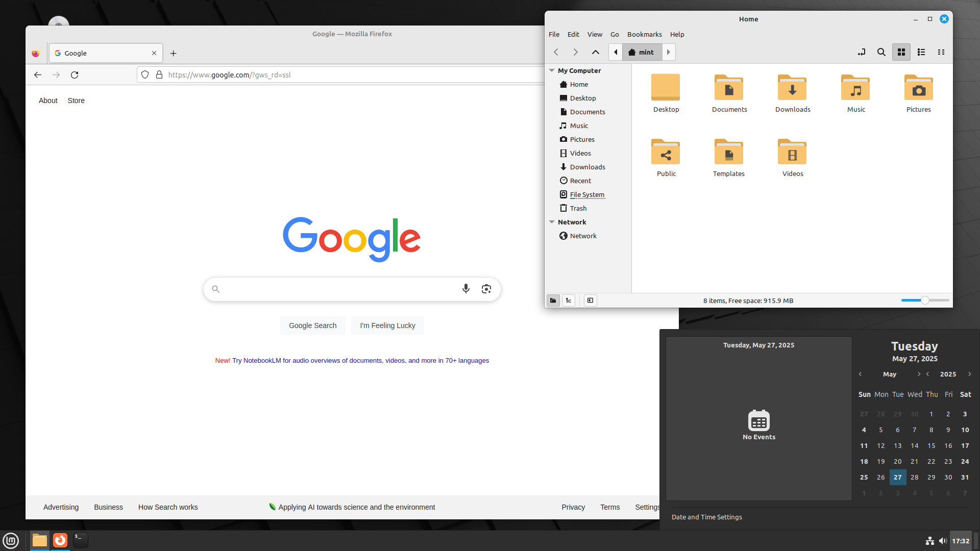Go to previous month in calendar
Screen dimensions: 980x551
coord(860,374)
